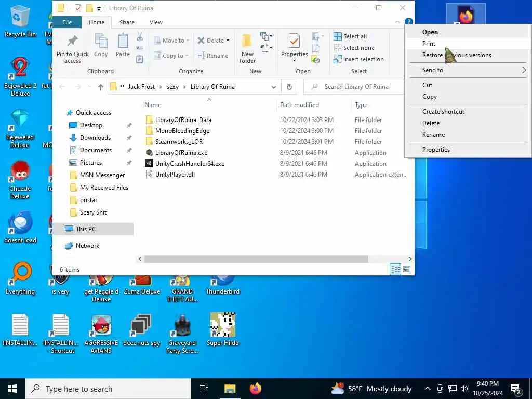Click the Explorer help question mark icon
Viewport: 532px width, 399px height.
pos(408,22)
